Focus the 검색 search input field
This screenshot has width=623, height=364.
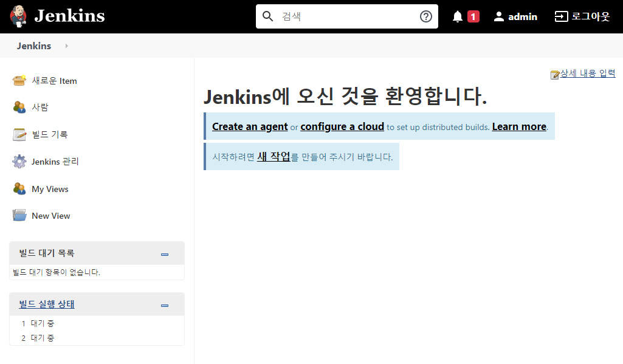[x=346, y=16]
